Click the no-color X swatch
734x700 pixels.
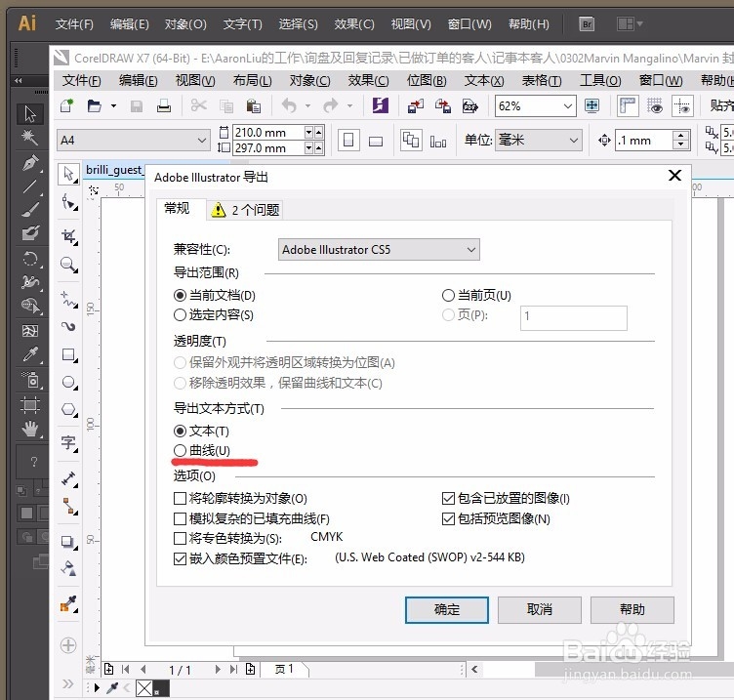144,688
